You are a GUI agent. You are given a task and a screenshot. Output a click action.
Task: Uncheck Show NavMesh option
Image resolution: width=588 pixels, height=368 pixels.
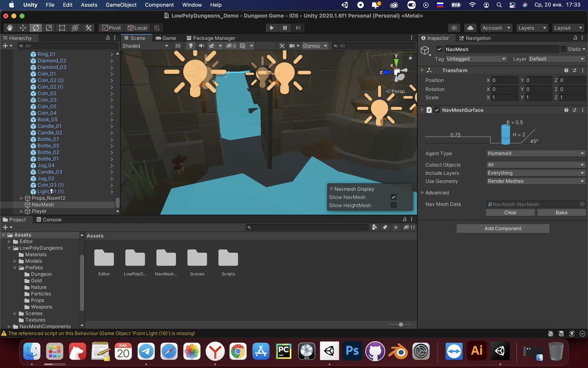coord(394,197)
